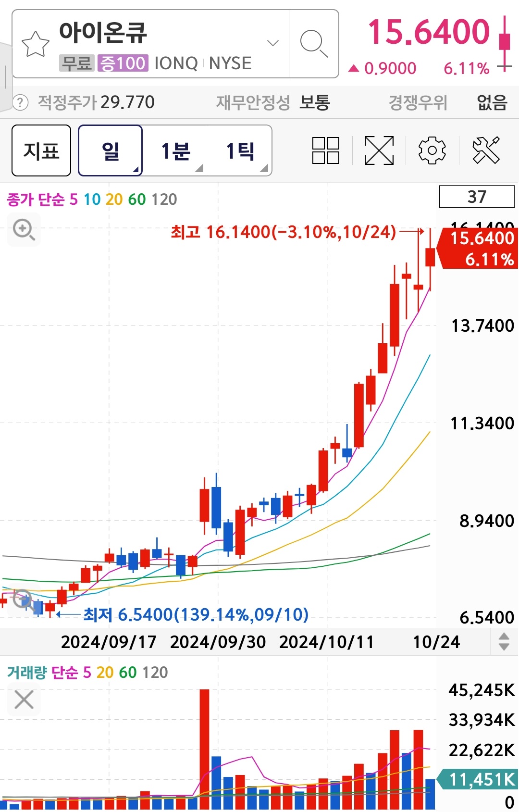Tap the 최저 6.5400 low marker
Screen dimensions: 519x812
(x=196, y=614)
